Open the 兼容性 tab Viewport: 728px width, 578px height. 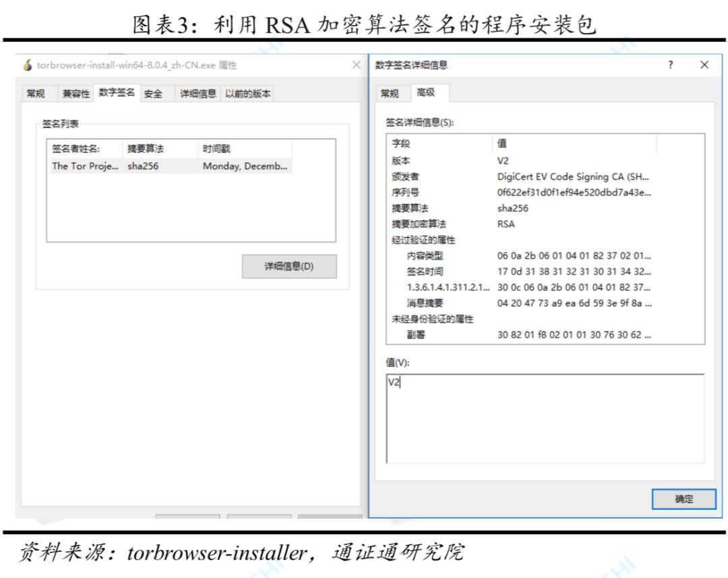click(x=74, y=93)
